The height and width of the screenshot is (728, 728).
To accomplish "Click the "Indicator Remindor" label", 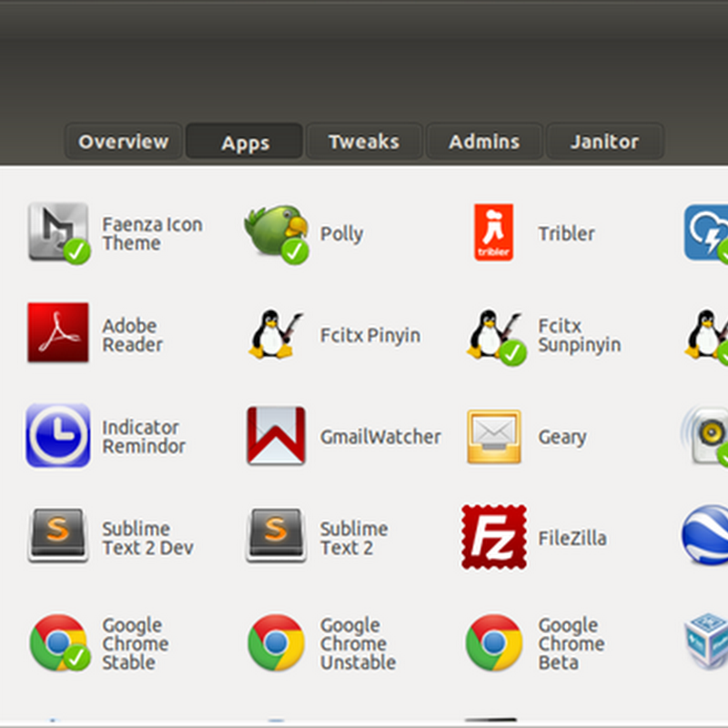I will pyautogui.click(x=144, y=437).
